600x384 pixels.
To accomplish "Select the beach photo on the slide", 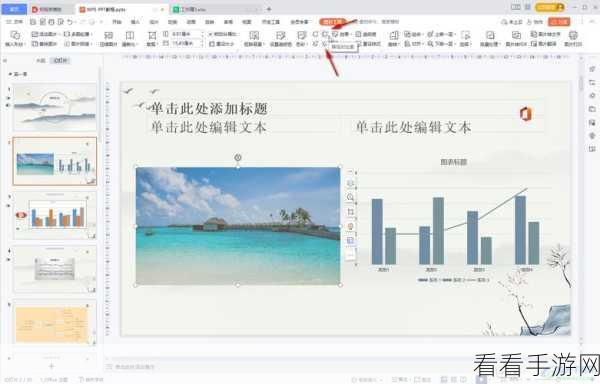I will [x=238, y=226].
